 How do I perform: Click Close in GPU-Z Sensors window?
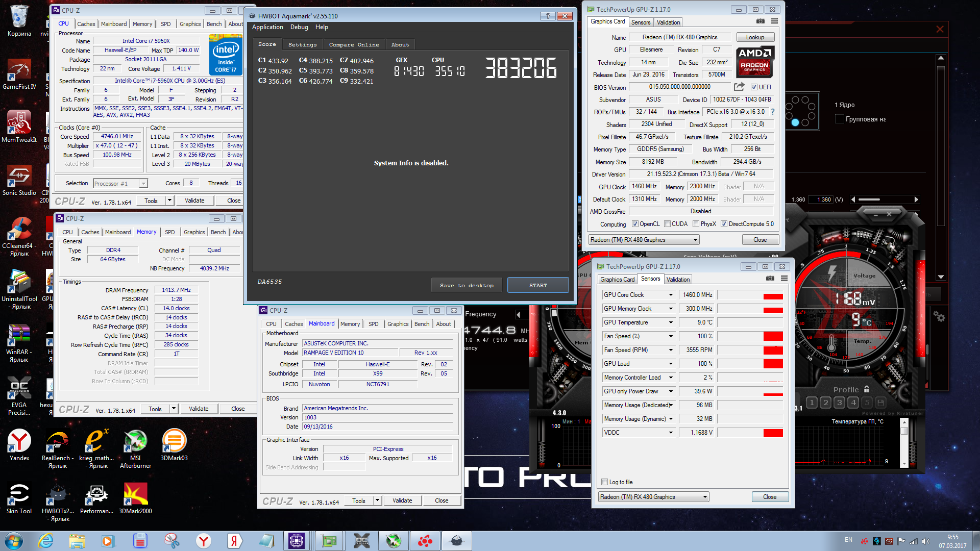point(770,497)
